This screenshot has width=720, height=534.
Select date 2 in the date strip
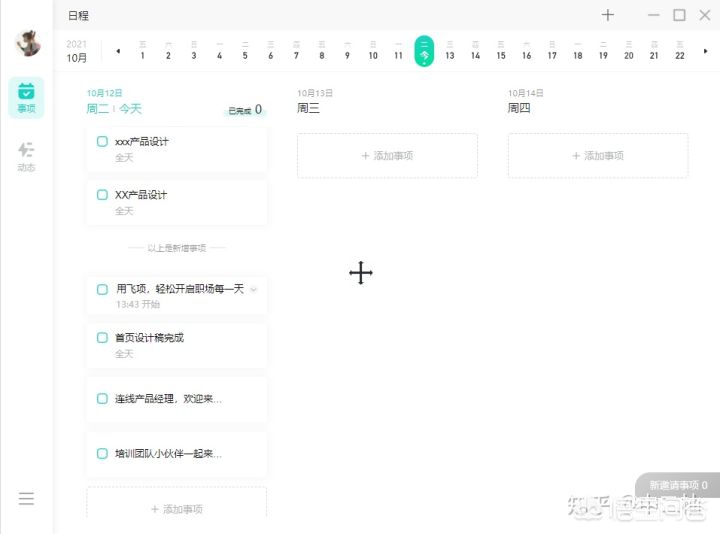(168, 51)
